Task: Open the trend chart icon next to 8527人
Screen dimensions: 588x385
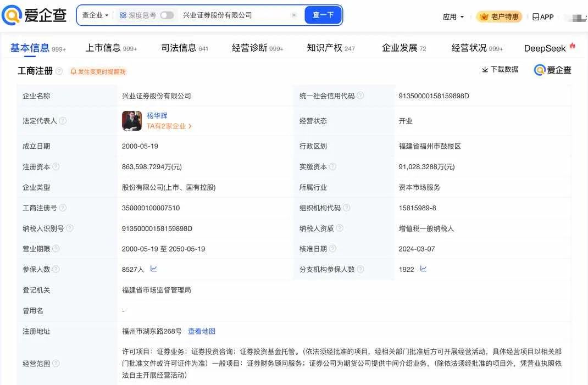Action: point(153,269)
